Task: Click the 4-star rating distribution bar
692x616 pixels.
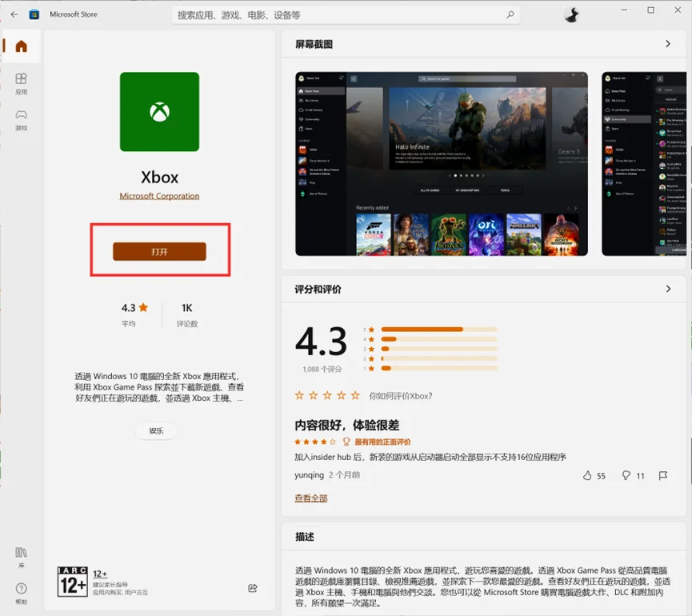Action: (x=439, y=339)
